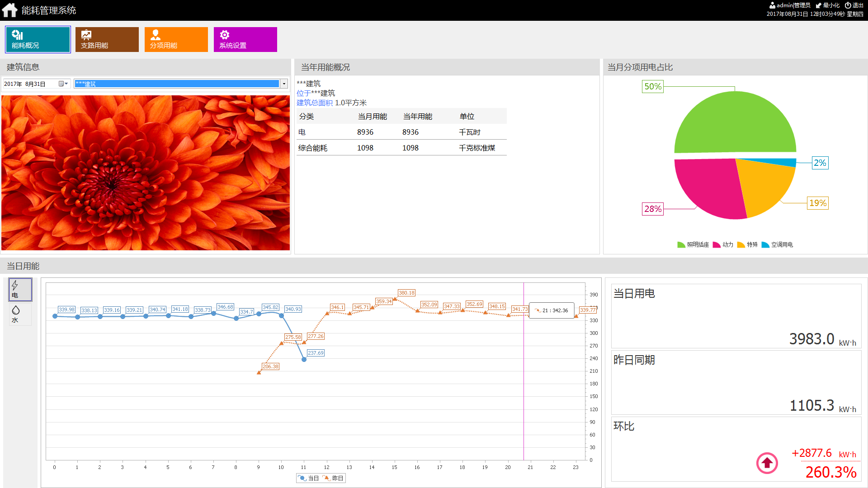Switch to 支路用能 branch energy tile
The width and height of the screenshot is (868, 488).
107,39
